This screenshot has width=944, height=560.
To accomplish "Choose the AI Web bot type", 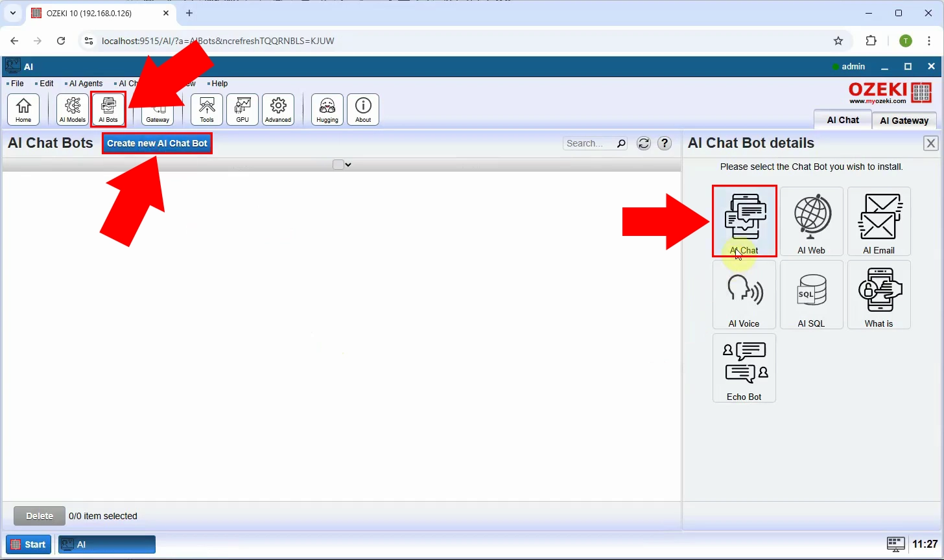I will click(x=812, y=221).
